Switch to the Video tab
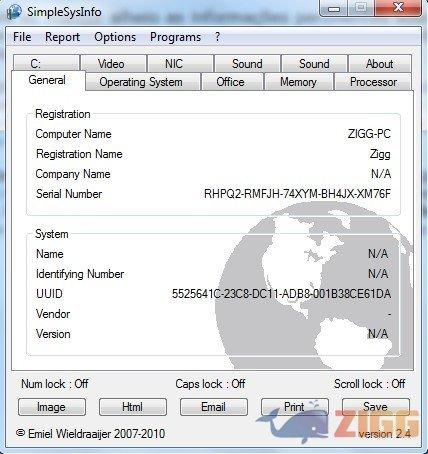The width and height of the screenshot is (428, 454). [x=114, y=63]
